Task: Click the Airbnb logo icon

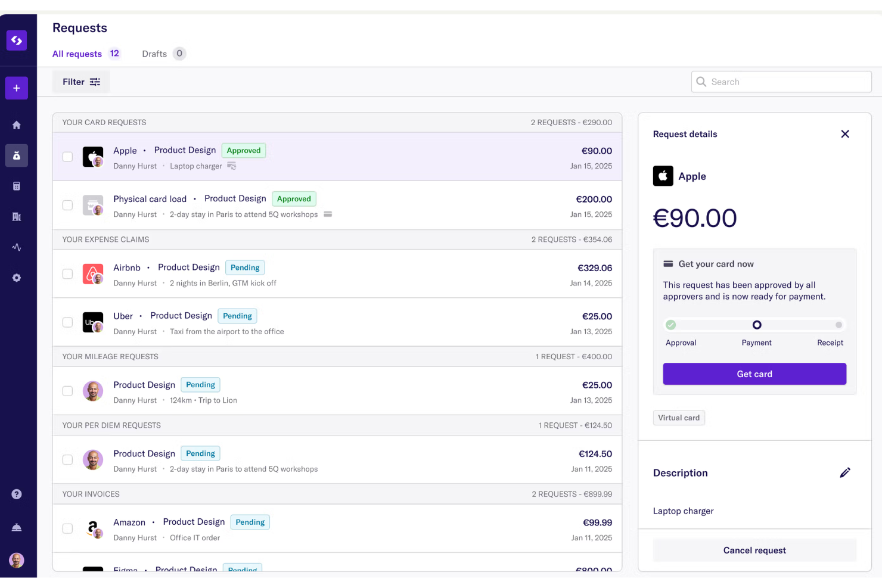Action: (x=93, y=274)
